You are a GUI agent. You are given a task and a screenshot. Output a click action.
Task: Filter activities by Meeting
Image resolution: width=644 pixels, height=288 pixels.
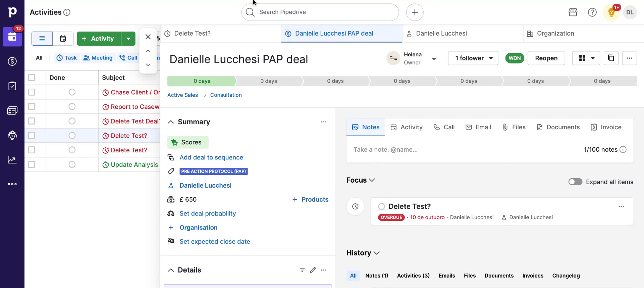tap(98, 58)
